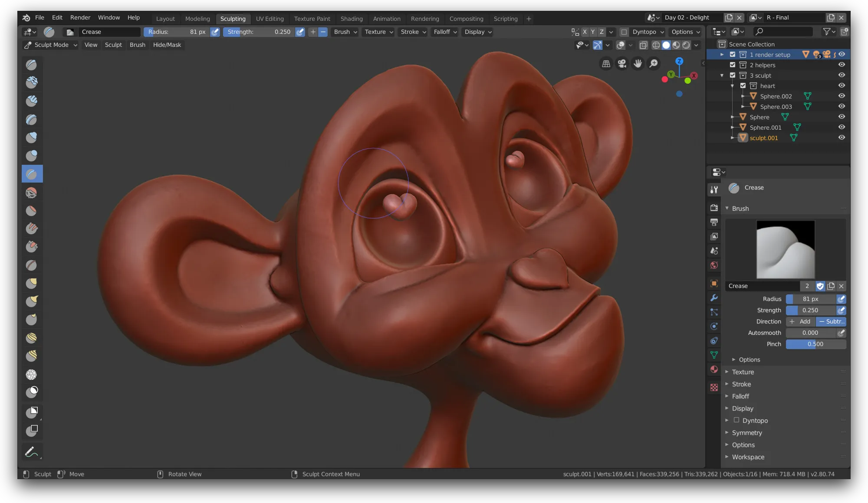Open the Hide/Mask menu
The image size is (868, 503).
[167, 45]
